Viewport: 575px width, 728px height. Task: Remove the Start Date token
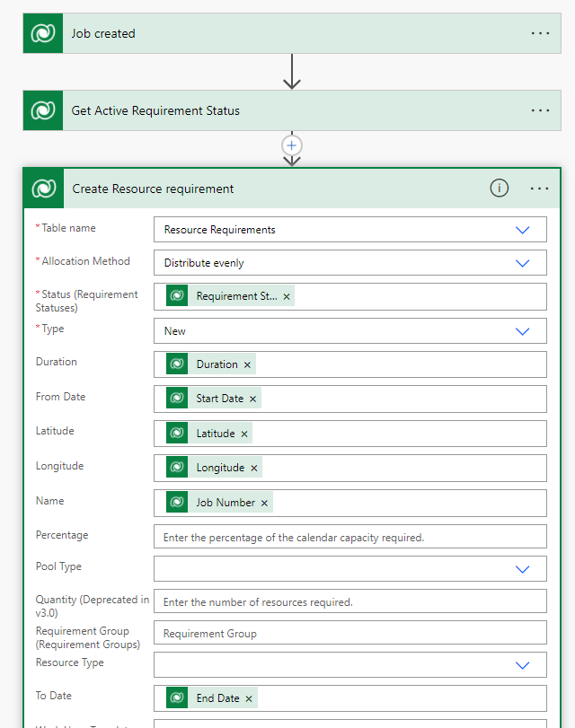tap(252, 399)
